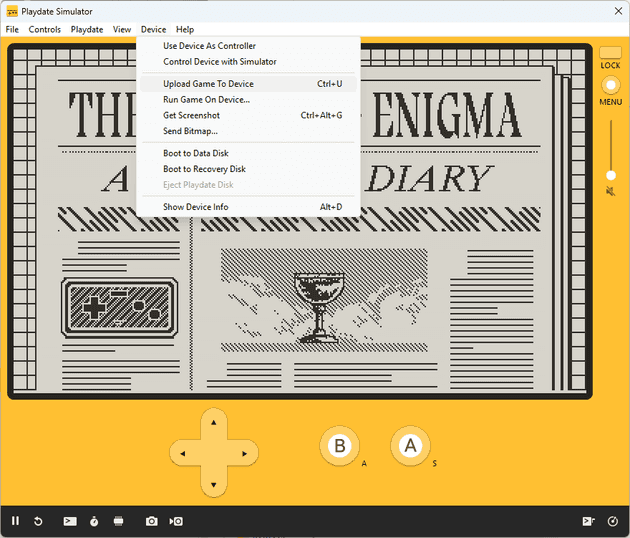
Task: Select Upload Game To Device
Action: (208, 84)
